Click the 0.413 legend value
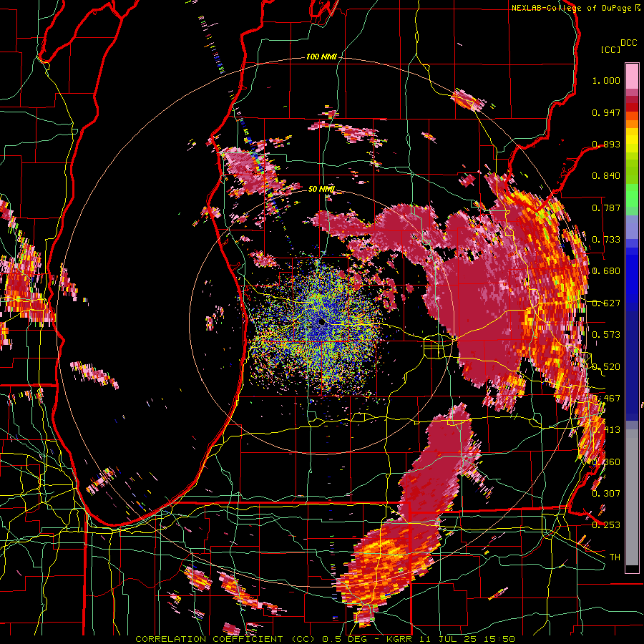The image size is (644, 644). pyautogui.click(x=606, y=430)
